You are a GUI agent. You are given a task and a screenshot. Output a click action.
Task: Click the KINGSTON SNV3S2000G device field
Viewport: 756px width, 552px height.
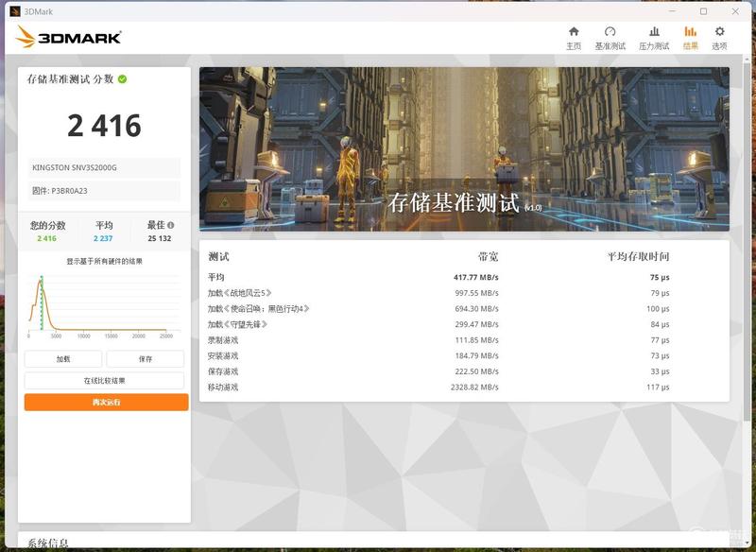coord(104,167)
